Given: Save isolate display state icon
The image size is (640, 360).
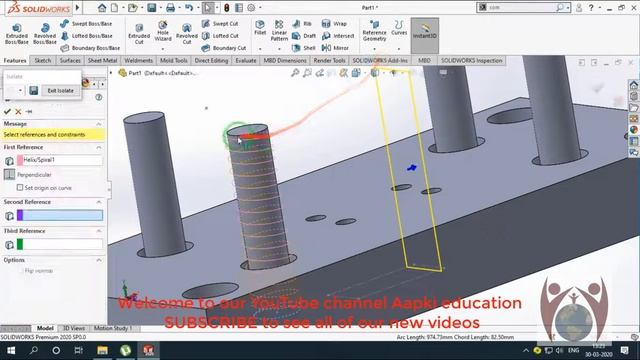Looking at the screenshot, I should 33,90.
